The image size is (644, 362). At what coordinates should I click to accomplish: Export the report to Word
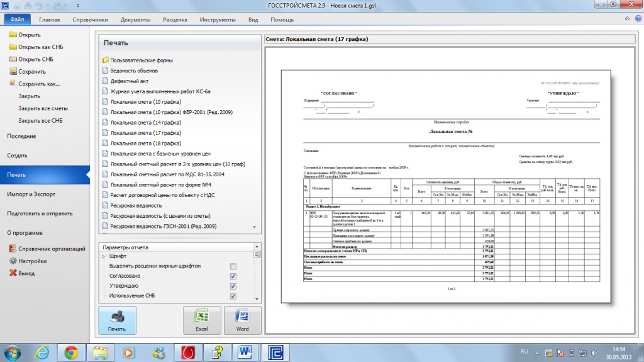tap(242, 320)
